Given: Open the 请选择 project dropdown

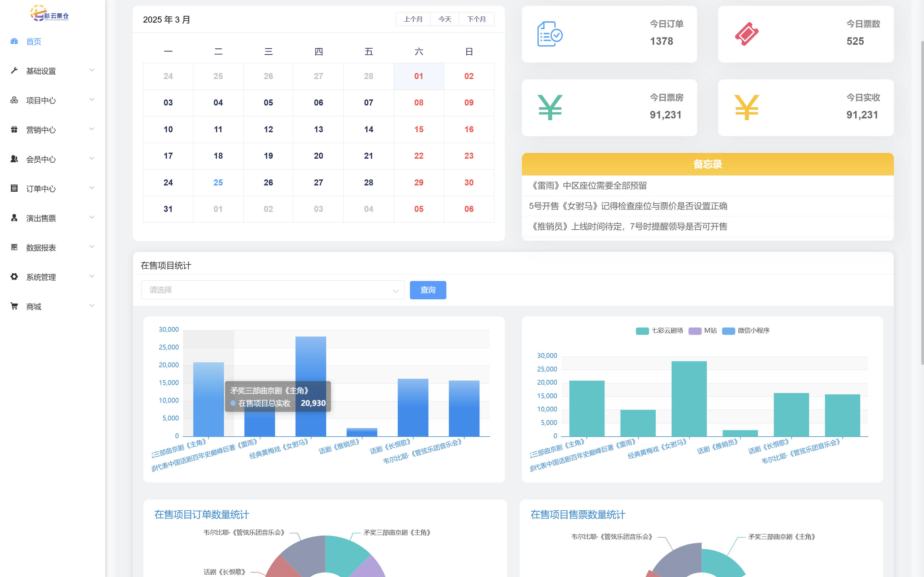Looking at the screenshot, I should [273, 290].
